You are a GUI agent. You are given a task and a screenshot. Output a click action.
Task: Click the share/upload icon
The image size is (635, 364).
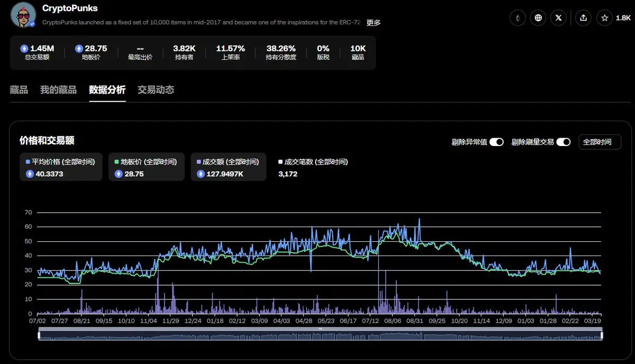point(583,18)
